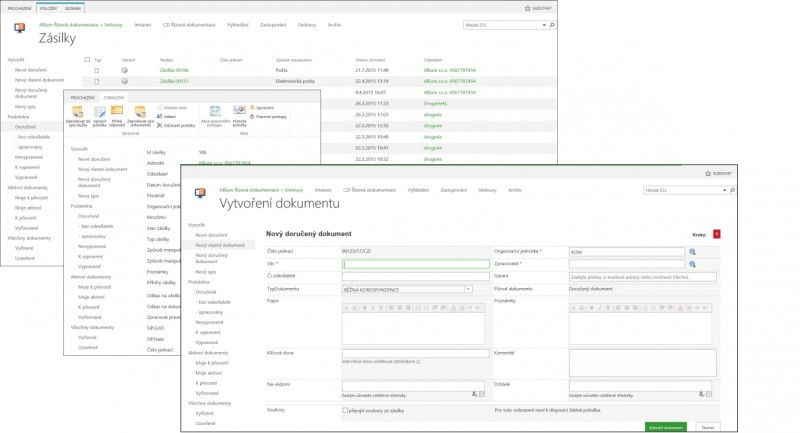Select 'Nový vlastní dokument' in left navigation
Image resolution: width=800 pixels, height=433 pixels.
(x=219, y=245)
